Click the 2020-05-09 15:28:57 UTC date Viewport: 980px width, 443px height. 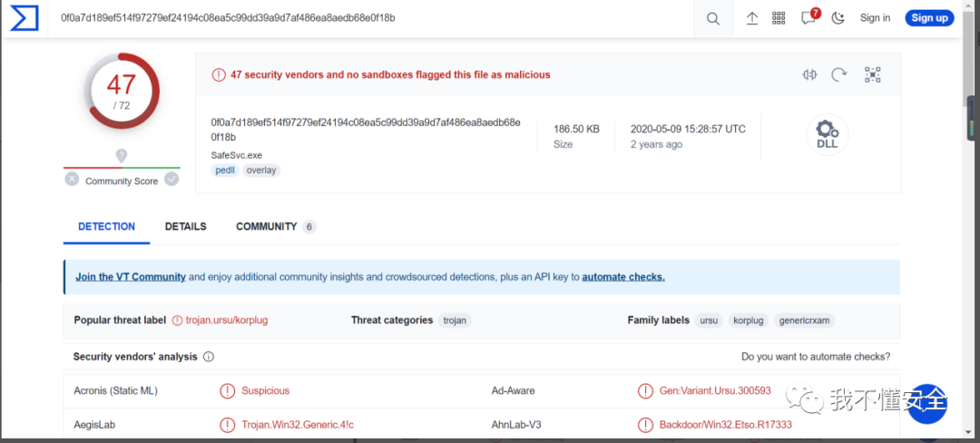coord(688,129)
